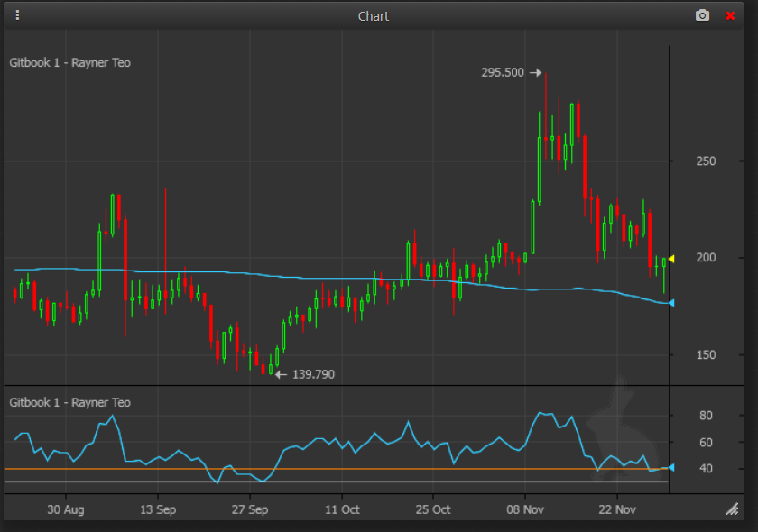
Task: Click the yellow last-price marker on the axis
Action: coord(670,259)
